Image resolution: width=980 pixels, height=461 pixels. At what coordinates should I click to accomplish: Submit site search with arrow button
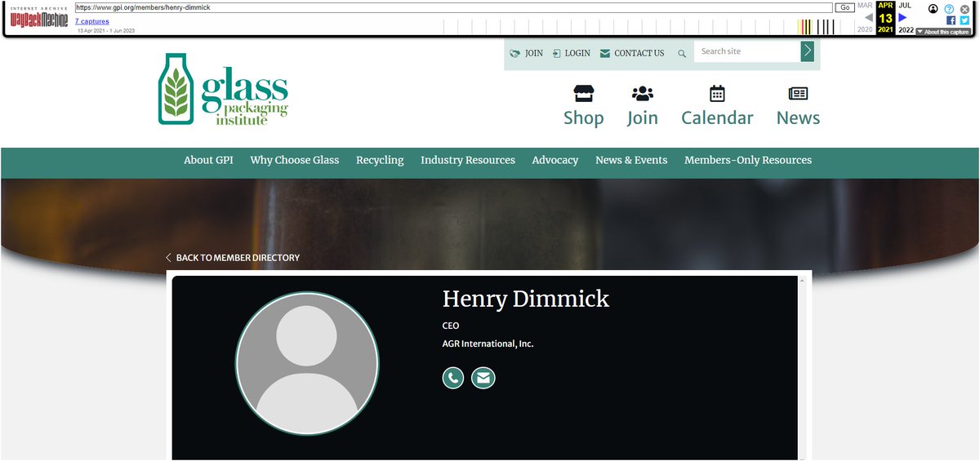(807, 51)
